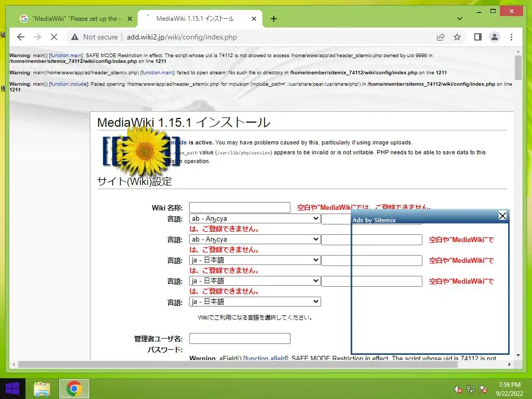Click the muted volume tray icon
Image resolution: width=532 pixels, height=399 pixels.
click(x=458, y=389)
